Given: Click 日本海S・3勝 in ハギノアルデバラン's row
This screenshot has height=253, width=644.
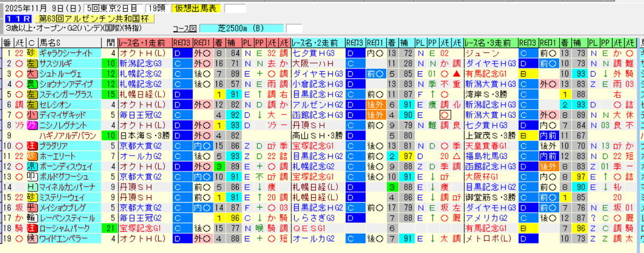Looking at the screenshot, I should [144, 135].
